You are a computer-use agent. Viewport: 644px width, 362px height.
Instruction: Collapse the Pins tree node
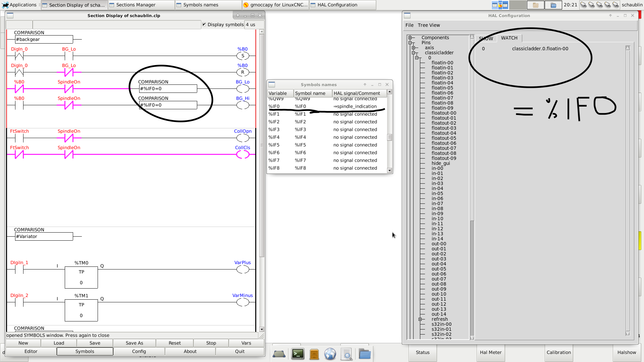[x=410, y=43]
